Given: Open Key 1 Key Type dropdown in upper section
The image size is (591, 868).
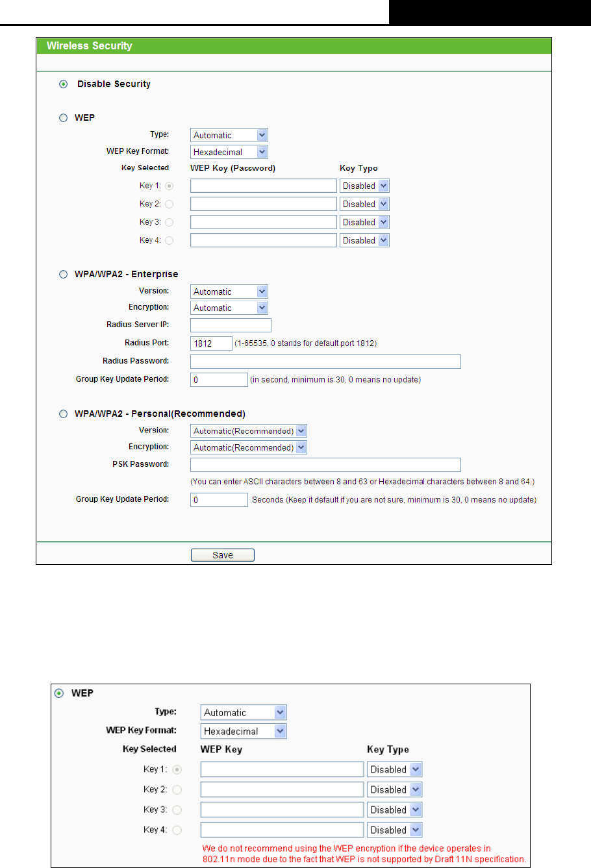Looking at the screenshot, I should click(x=364, y=186).
